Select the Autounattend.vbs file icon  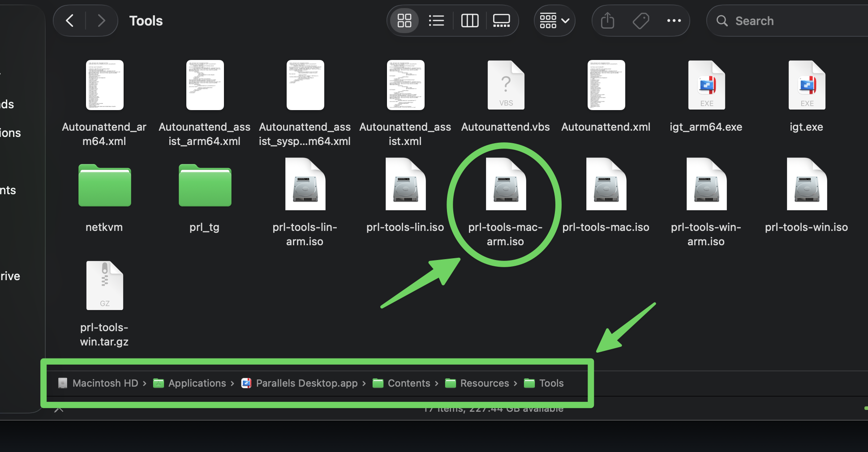[506, 85]
